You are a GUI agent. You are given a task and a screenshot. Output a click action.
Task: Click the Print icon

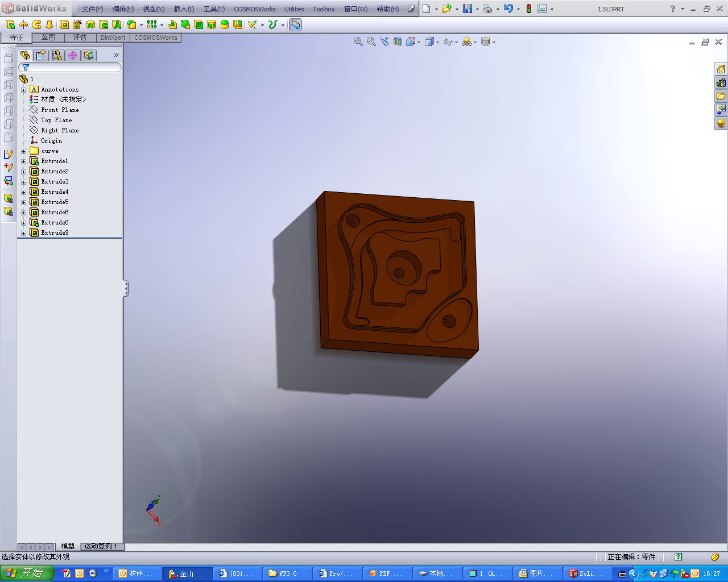pos(487,9)
